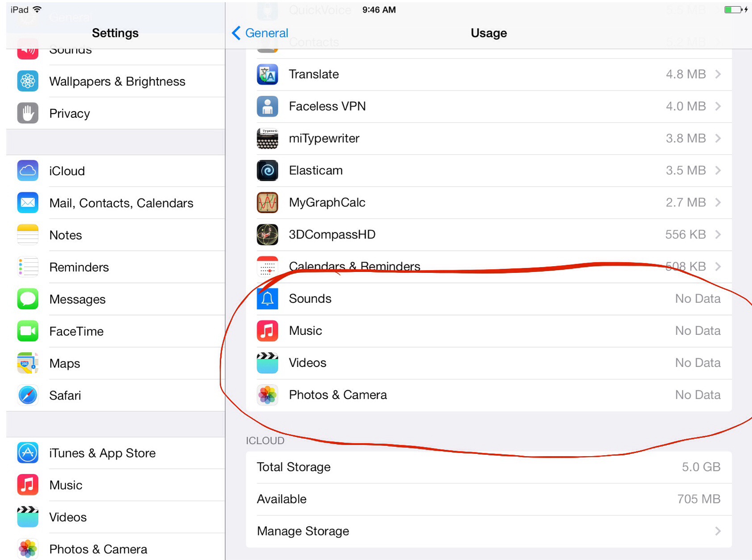Select Videos clapperboard icon in Settings sidebar
This screenshot has width=752, height=560.
coord(28,517)
